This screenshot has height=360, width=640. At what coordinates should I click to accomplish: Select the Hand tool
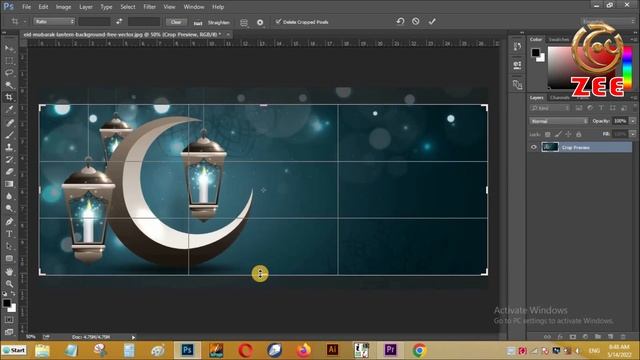click(9, 272)
